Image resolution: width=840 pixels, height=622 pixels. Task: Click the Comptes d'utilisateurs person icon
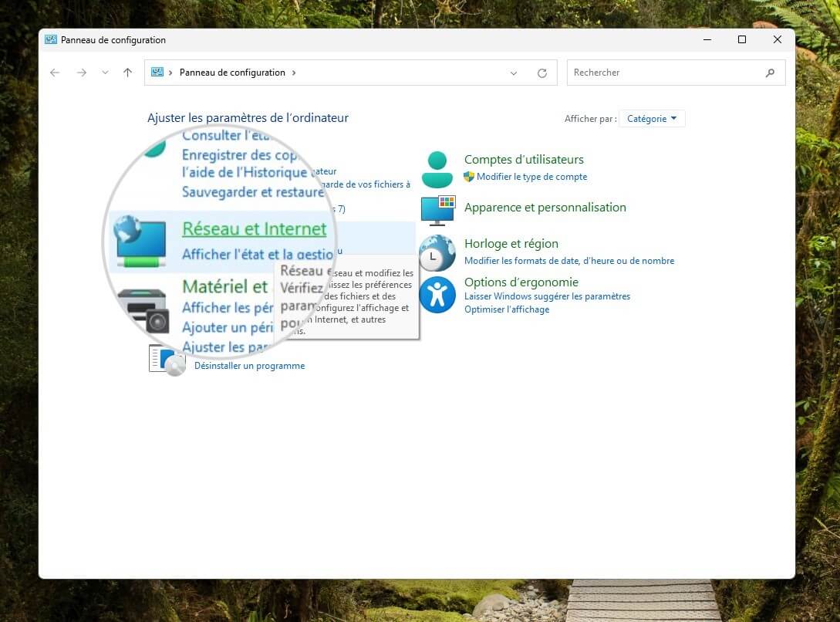click(437, 169)
